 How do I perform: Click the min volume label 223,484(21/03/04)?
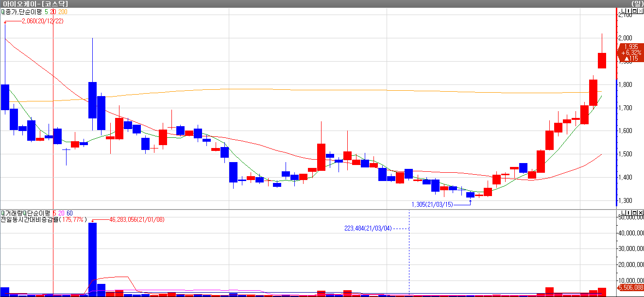point(368,228)
